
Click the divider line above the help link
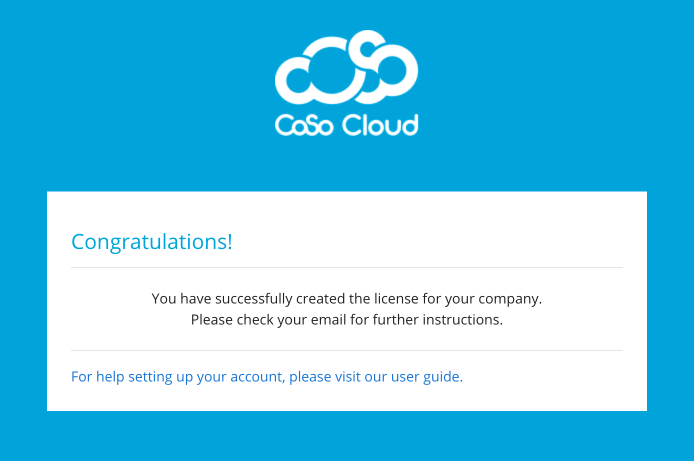(x=346, y=351)
